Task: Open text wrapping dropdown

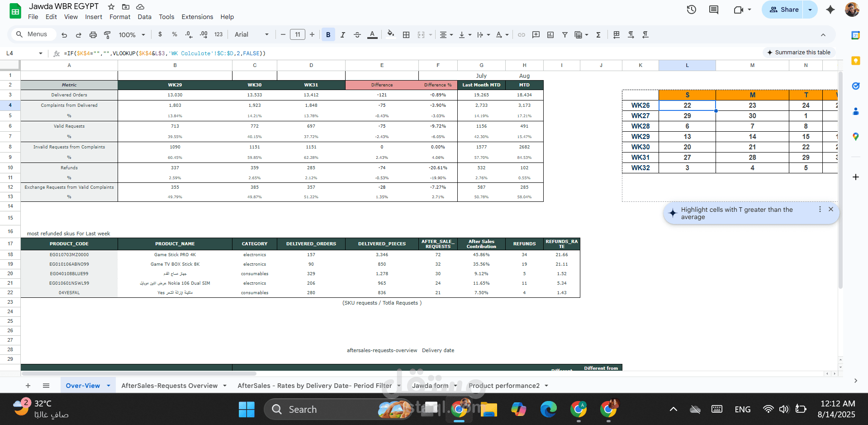Action: tap(484, 35)
